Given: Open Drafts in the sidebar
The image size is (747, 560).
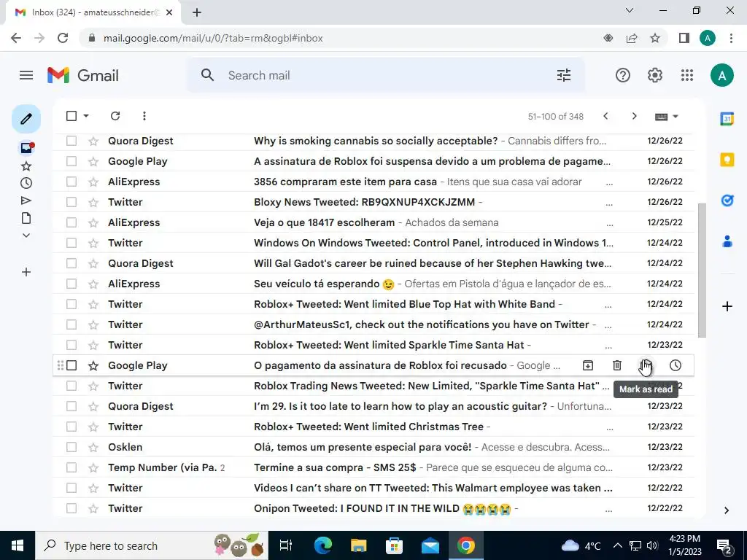Looking at the screenshot, I should click(26, 218).
